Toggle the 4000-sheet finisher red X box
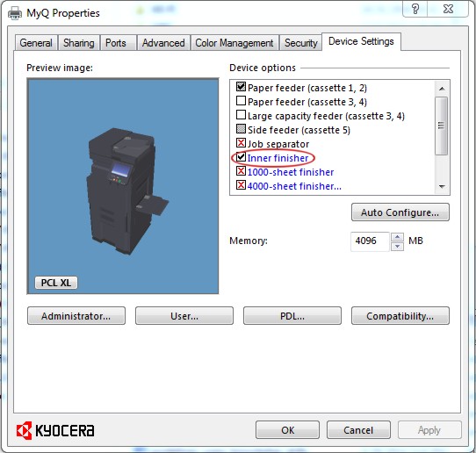 click(x=241, y=185)
